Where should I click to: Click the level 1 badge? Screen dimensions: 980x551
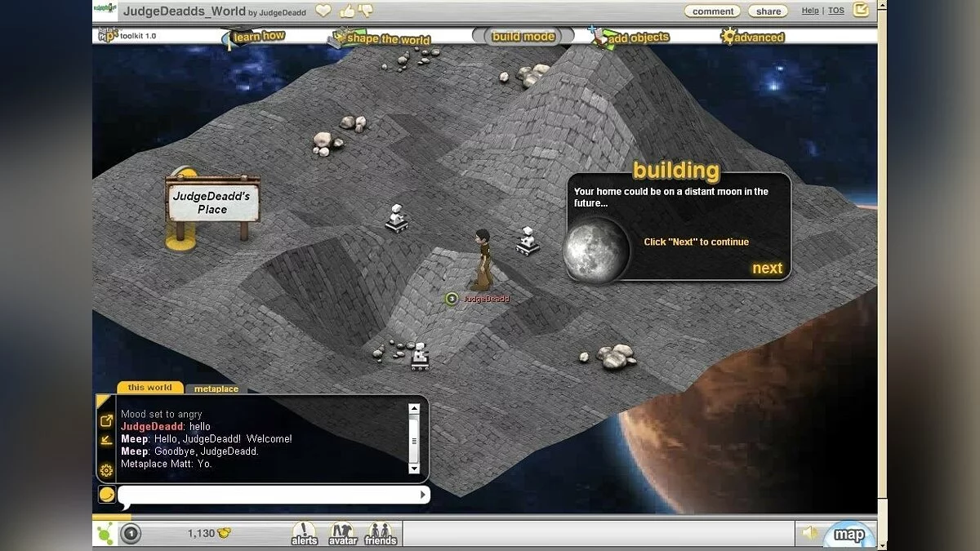point(131,535)
